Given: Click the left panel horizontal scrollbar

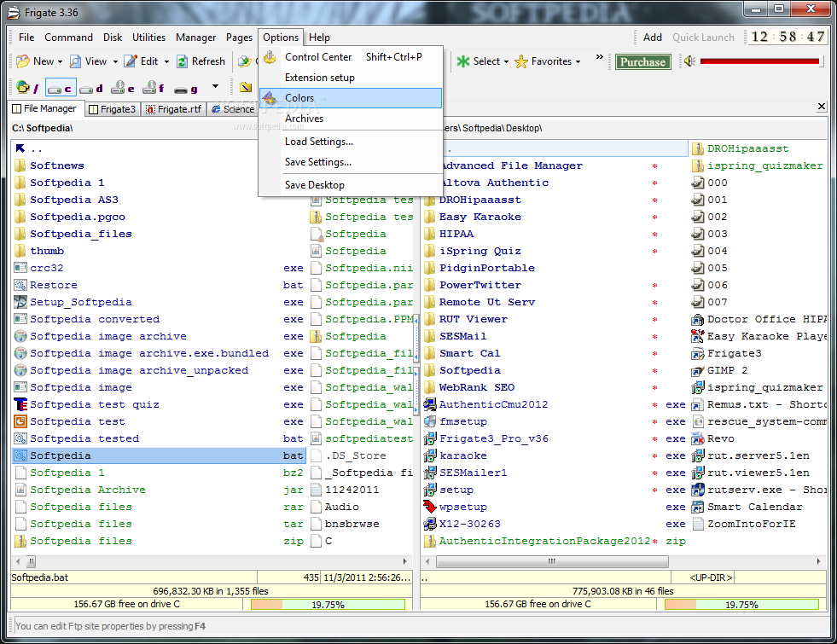Looking at the screenshot, I should pyautogui.click(x=212, y=561).
